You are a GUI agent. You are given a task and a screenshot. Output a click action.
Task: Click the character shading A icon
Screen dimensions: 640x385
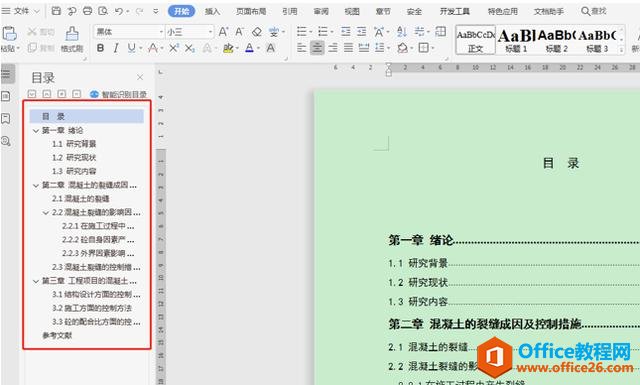point(270,48)
